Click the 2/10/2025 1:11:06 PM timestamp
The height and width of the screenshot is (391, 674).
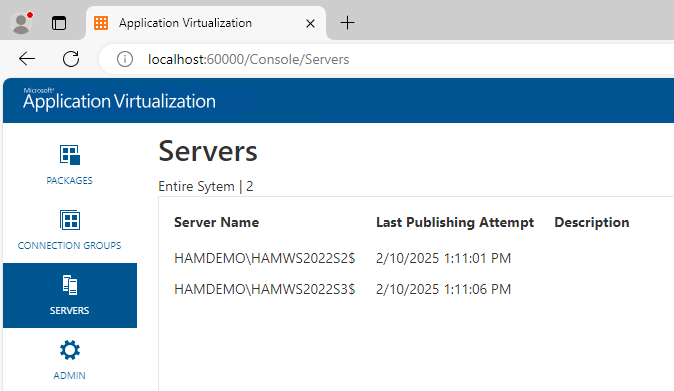point(444,289)
